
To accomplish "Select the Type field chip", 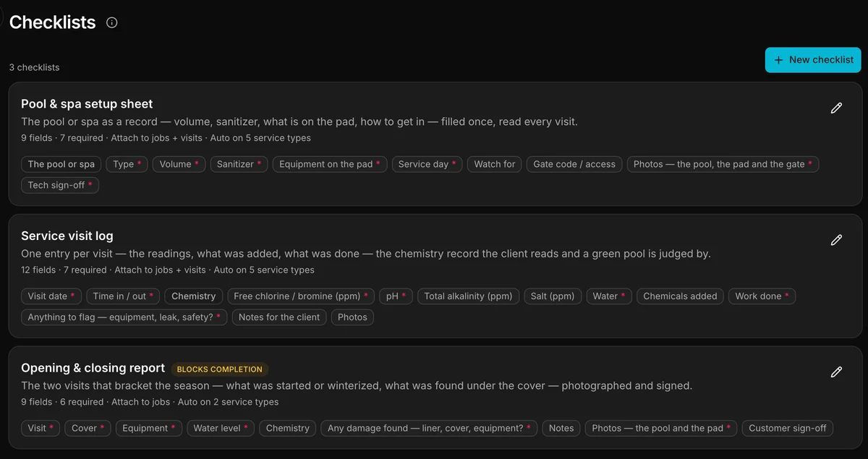I will point(127,164).
